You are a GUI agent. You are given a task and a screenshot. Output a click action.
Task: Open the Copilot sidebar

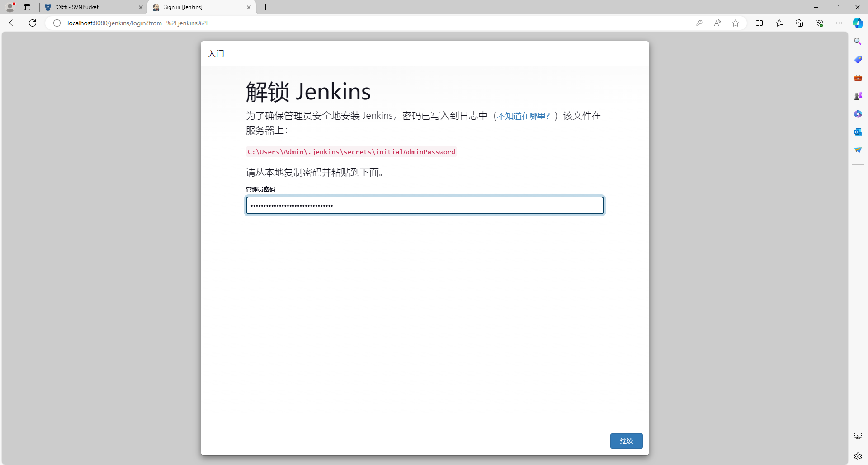click(858, 23)
